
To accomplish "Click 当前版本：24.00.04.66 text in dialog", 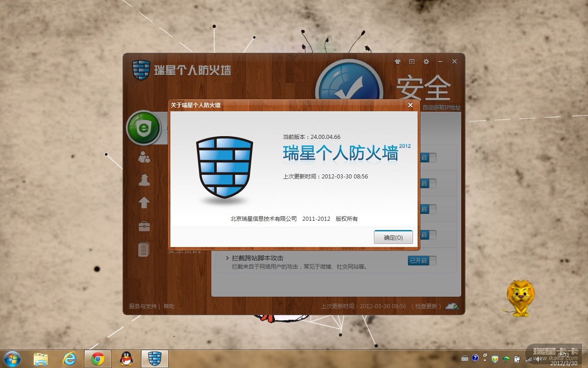I will 311,137.
